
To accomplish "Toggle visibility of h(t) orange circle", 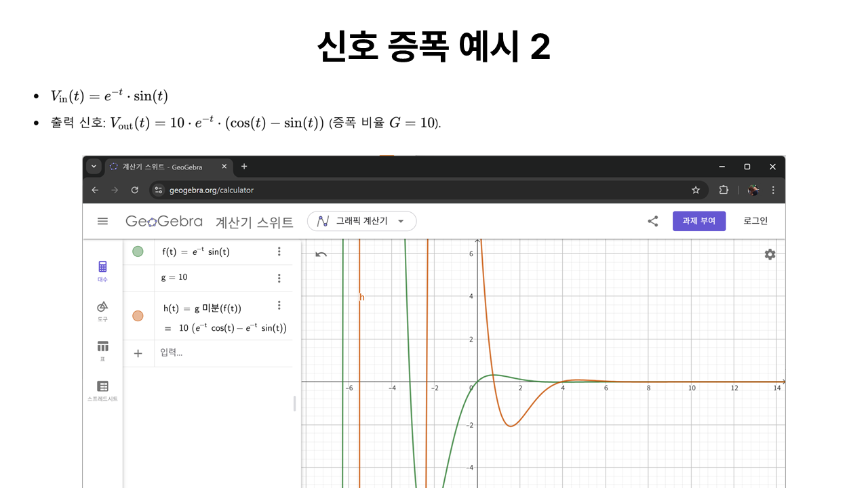I will coord(138,316).
